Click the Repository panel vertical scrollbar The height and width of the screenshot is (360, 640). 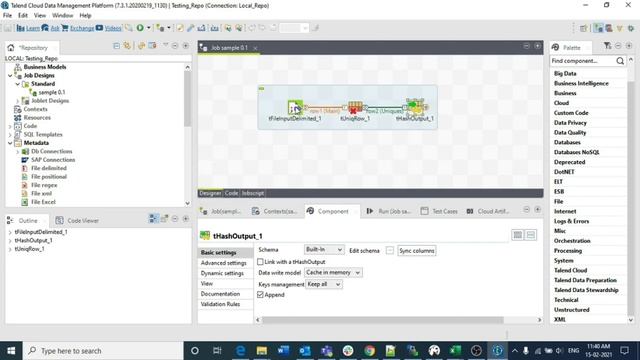[187, 98]
